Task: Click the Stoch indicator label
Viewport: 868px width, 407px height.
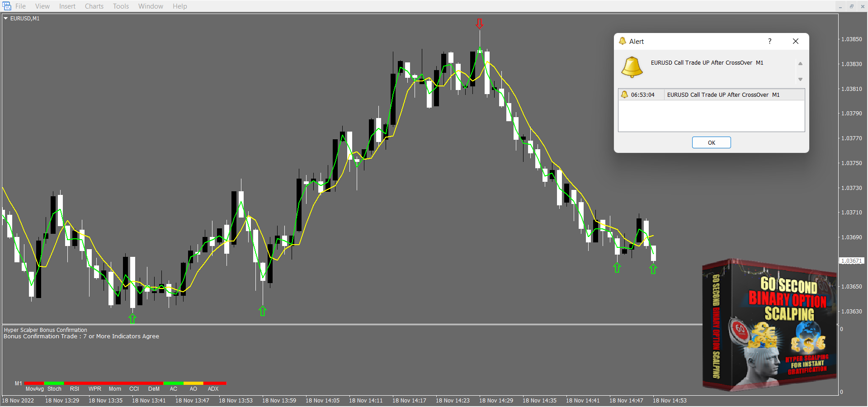Action: pos(54,389)
